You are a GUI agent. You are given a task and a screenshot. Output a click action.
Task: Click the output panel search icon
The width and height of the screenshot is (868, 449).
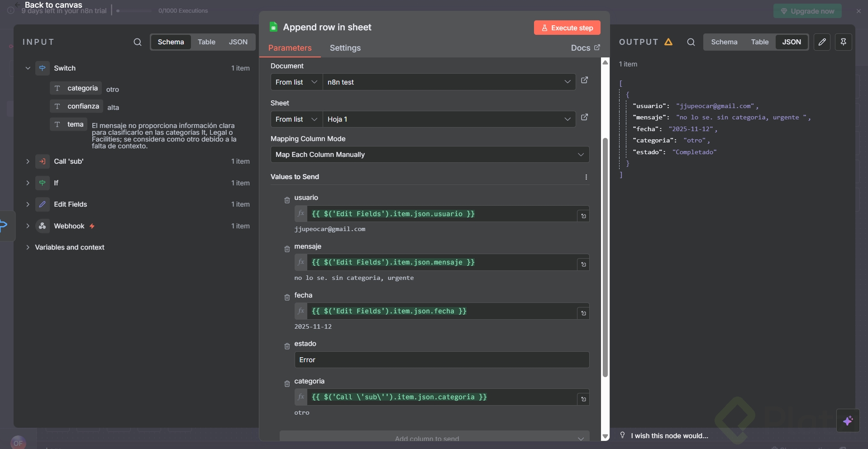(x=691, y=42)
